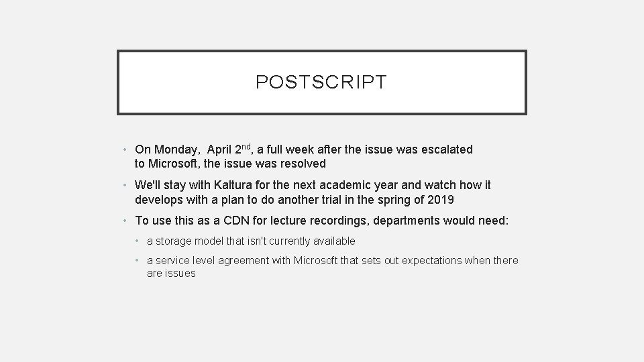Click the words 'departments would need:'

(x=441, y=221)
